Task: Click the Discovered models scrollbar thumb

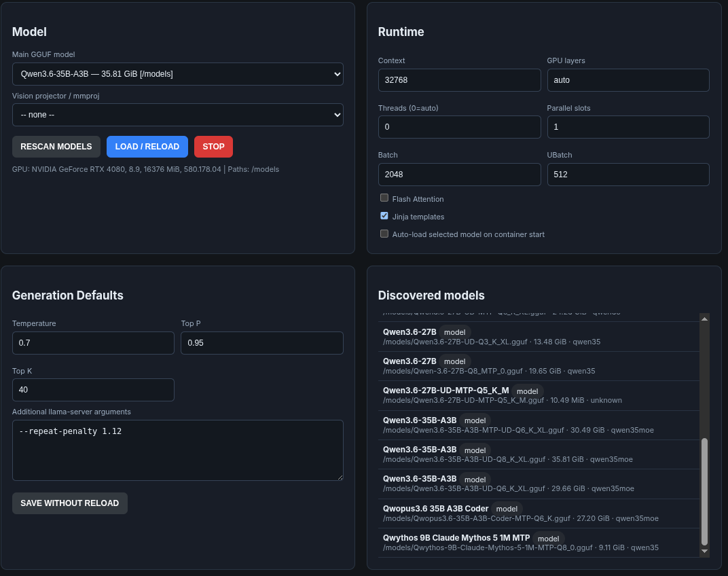Action: point(704,492)
